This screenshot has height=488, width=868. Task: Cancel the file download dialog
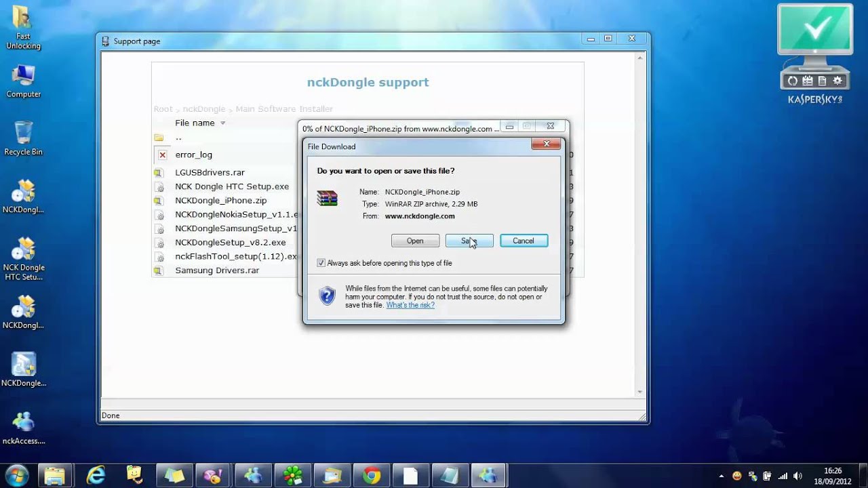pyautogui.click(x=524, y=241)
